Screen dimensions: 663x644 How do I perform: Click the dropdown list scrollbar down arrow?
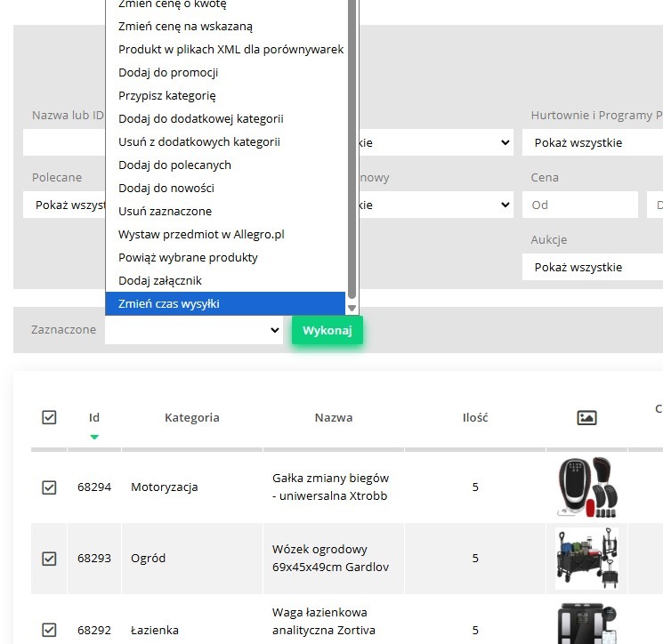click(x=352, y=308)
